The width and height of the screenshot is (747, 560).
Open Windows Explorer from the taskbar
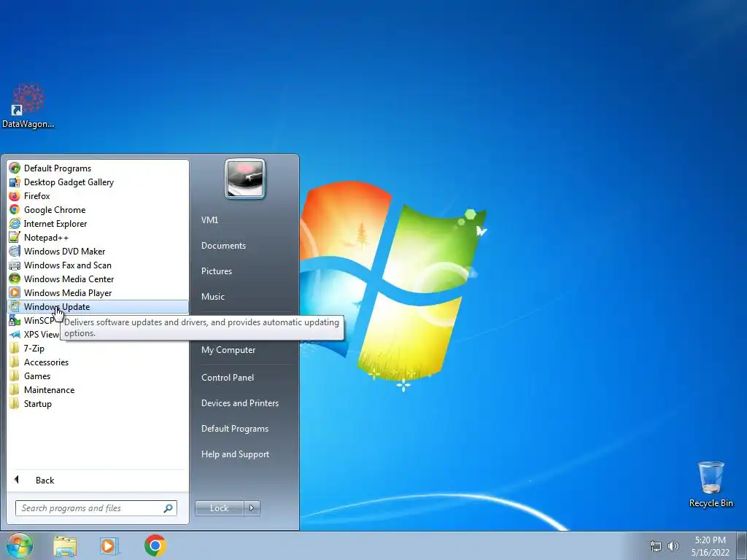click(x=65, y=546)
